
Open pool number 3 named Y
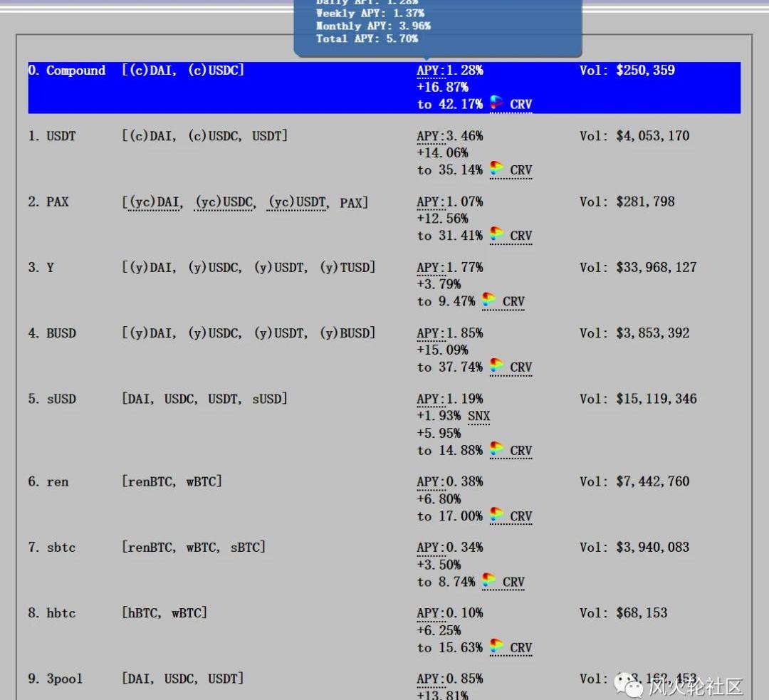tap(50, 267)
